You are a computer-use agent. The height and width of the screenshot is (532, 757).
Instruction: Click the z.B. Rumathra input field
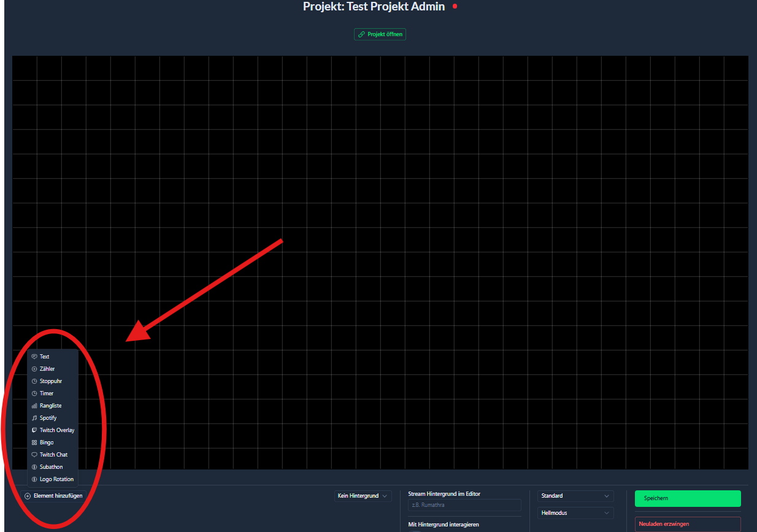click(x=464, y=505)
